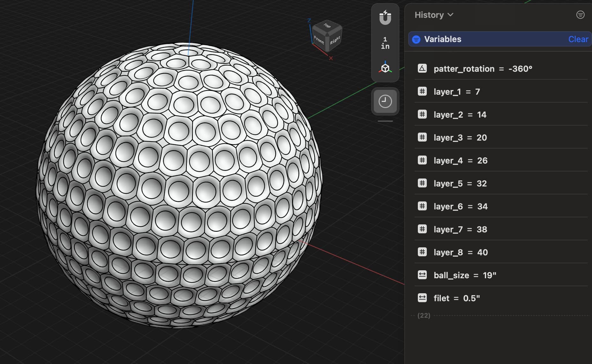Select the Front face of the view cube
This screenshot has height=364, width=592.
tap(319, 40)
